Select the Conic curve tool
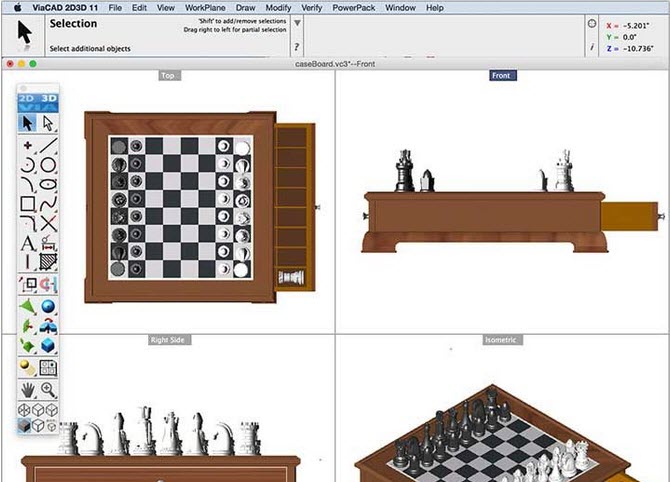This screenshot has width=670, height=482. pos(28,185)
